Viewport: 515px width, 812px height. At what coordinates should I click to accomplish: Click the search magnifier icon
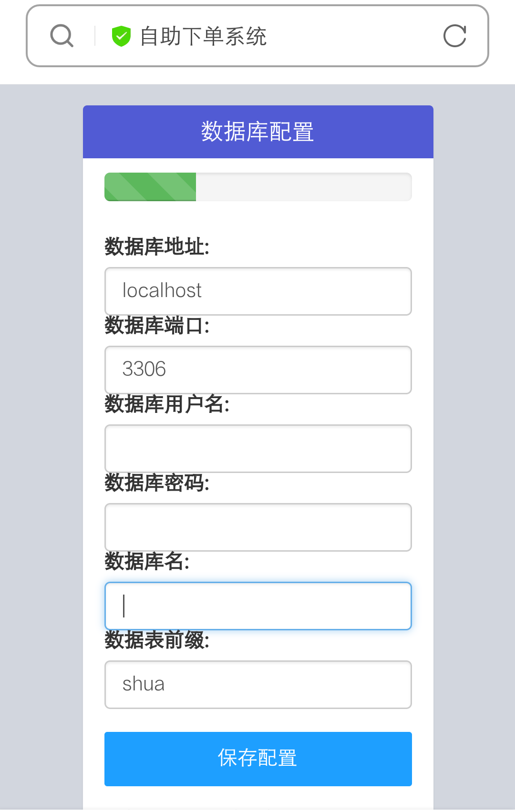(x=62, y=36)
